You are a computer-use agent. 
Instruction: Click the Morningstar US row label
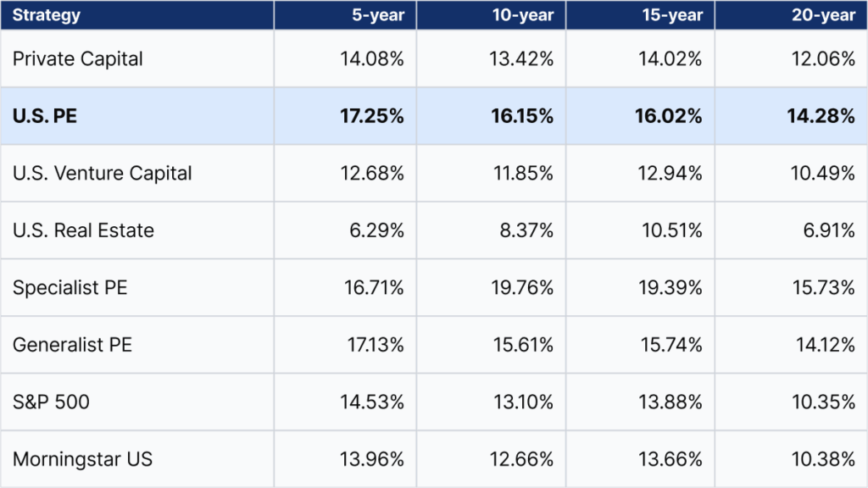pyautogui.click(x=82, y=459)
